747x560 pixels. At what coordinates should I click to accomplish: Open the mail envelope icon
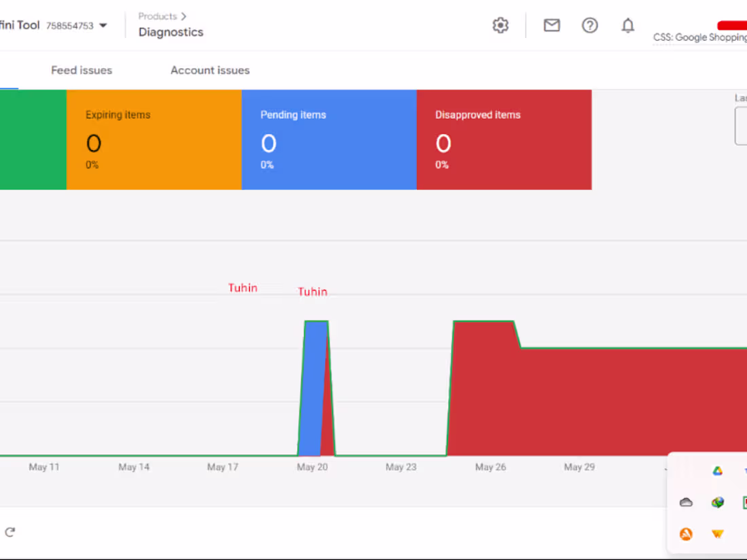(551, 25)
